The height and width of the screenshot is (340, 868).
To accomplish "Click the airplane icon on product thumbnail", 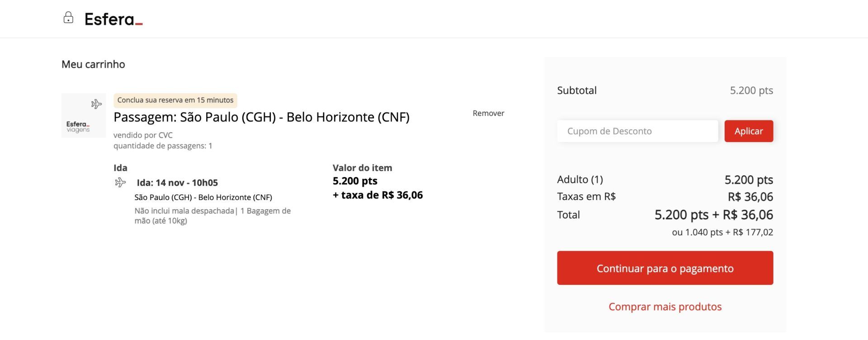I will pos(96,104).
